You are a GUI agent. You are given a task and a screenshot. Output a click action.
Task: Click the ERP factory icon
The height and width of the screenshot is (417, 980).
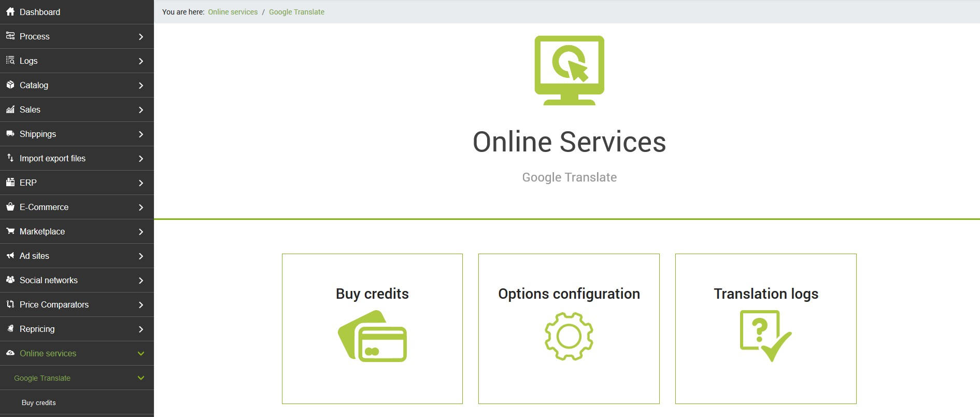tap(10, 182)
